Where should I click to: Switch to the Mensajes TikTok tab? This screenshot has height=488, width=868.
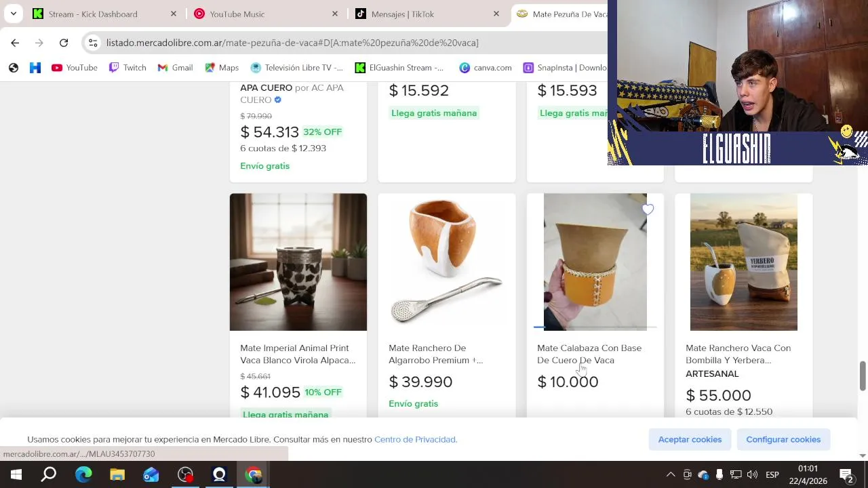426,14
